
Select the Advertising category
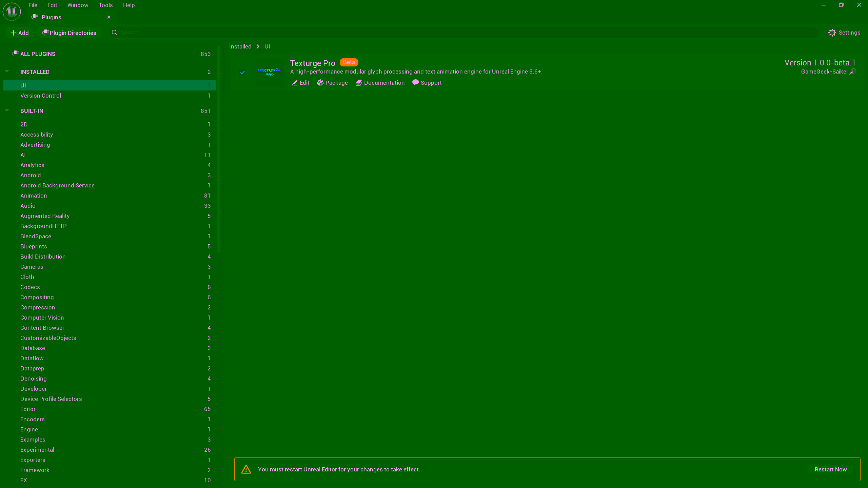[110, 145]
